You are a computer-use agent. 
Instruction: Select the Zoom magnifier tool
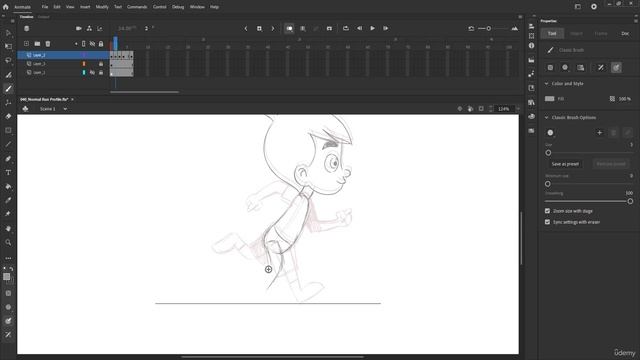[x=8, y=242]
